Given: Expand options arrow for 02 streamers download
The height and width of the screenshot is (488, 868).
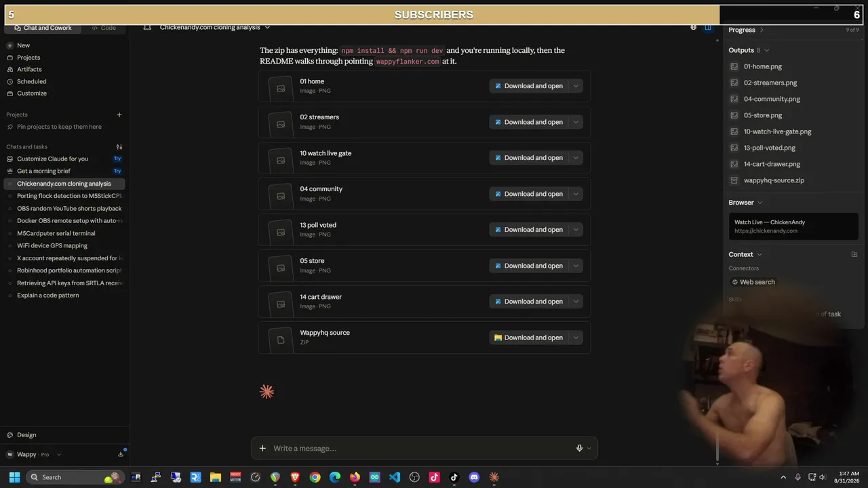Looking at the screenshot, I should pyautogui.click(x=576, y=122).
